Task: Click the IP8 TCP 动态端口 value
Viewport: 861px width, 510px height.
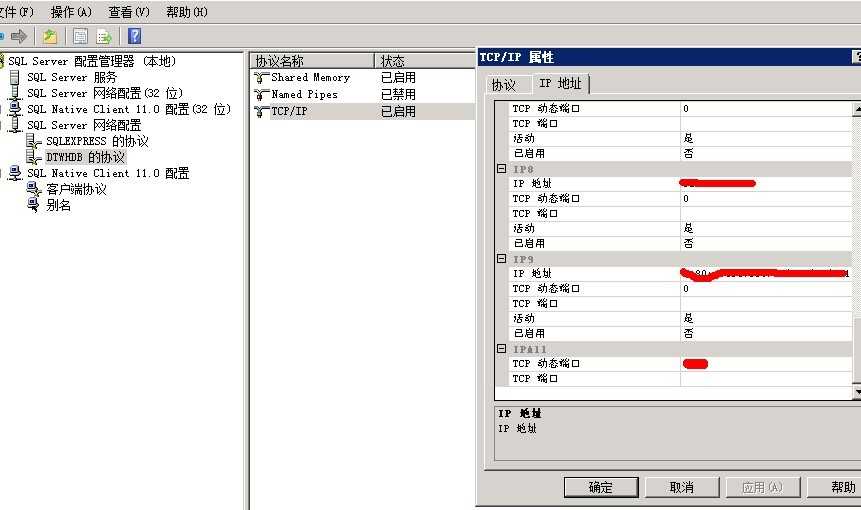Action: (766, 198)
